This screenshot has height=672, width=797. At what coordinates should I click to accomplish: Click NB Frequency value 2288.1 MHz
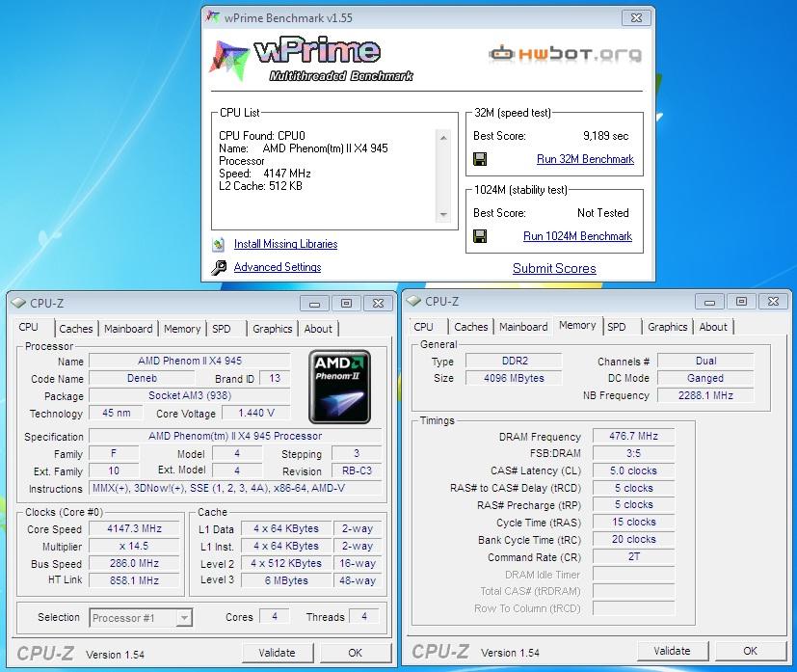pos(705,395)
